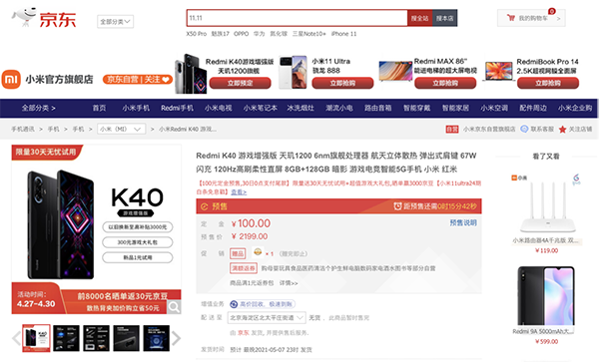Open 小米电视 navigation tab
Screen dimensions: 599x364
pyautogui.click(x=218, y=108)
